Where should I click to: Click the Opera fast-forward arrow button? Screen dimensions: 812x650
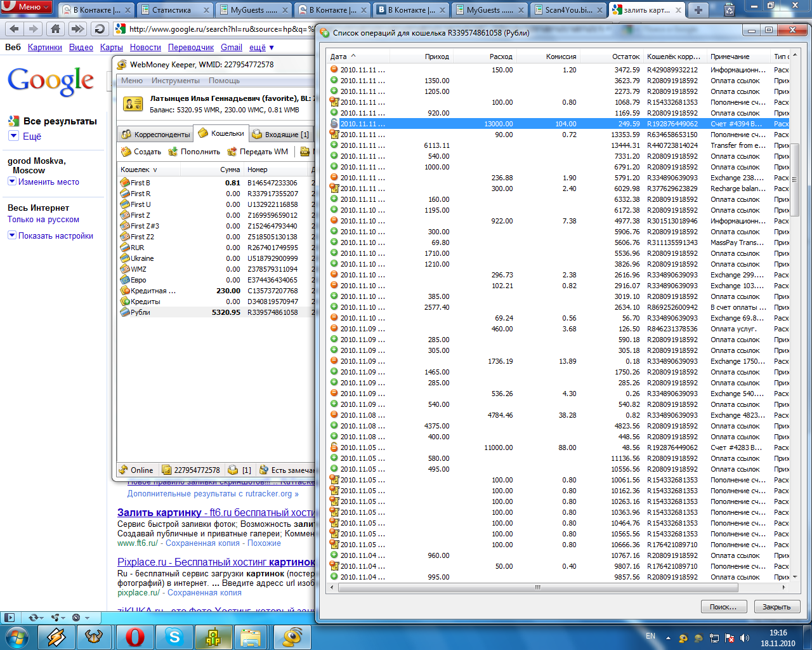tap(77, 29)
